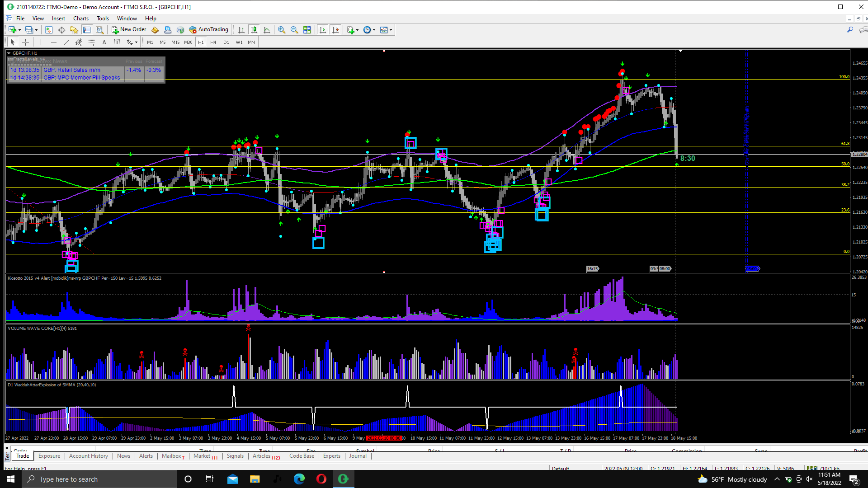Viewport: 868px width, 488px height.
Task: Toggle AutoTrading on or off
Action: (x=209, y=30)
